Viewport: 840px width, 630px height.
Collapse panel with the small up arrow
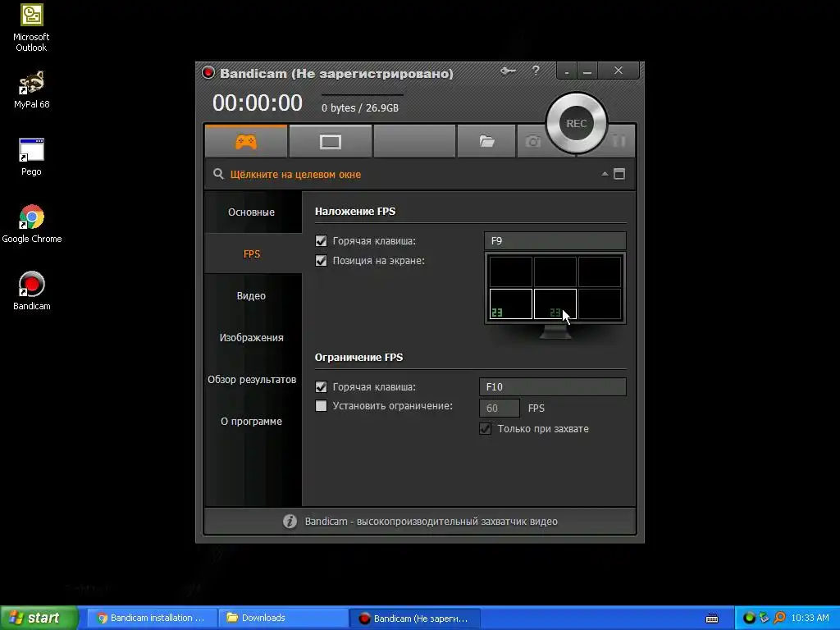click(x=605, y=174)
